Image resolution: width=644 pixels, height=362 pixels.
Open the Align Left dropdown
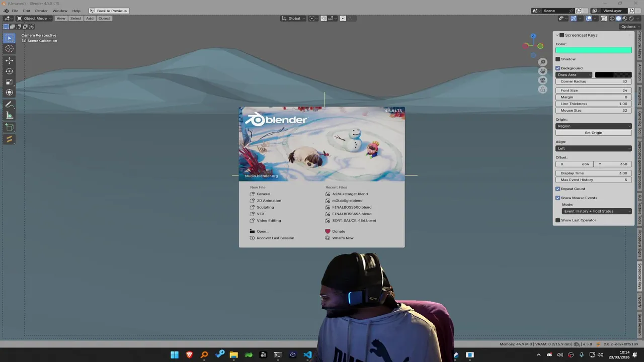[594, 148]
